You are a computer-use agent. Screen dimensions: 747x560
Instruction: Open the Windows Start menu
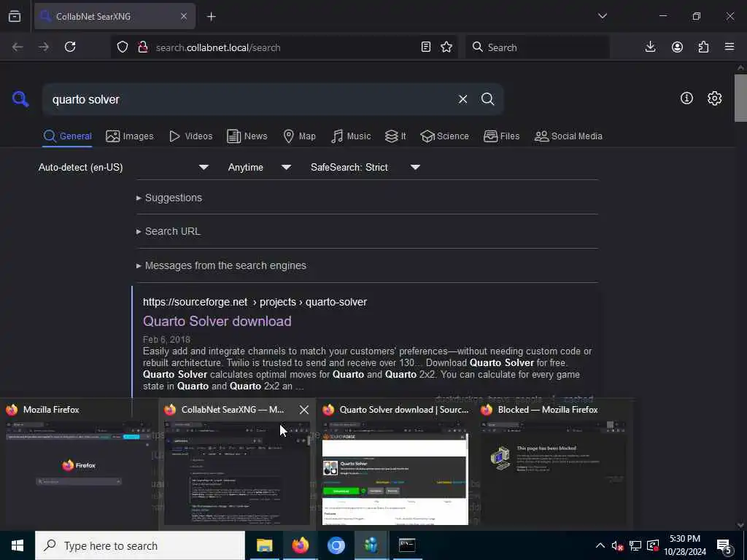click(x=18, y=545)
